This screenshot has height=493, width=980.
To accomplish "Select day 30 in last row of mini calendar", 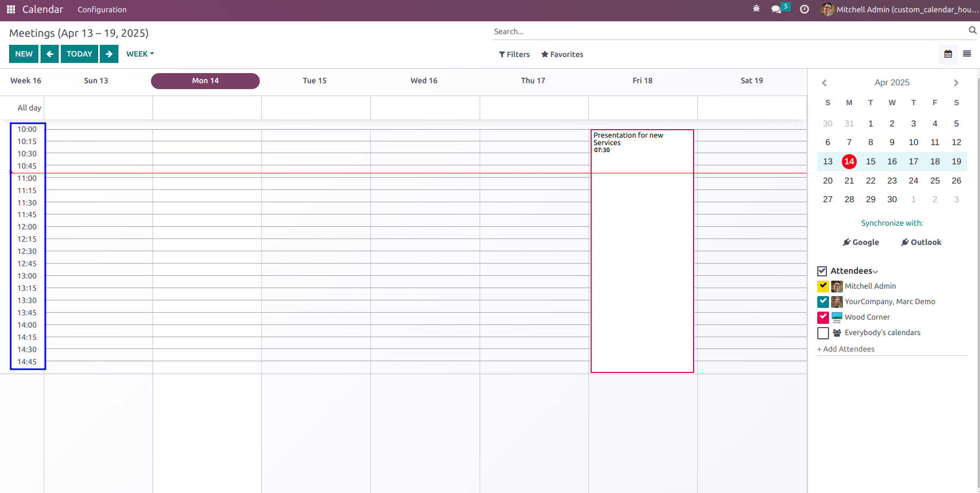I will (x=892, y=200).
